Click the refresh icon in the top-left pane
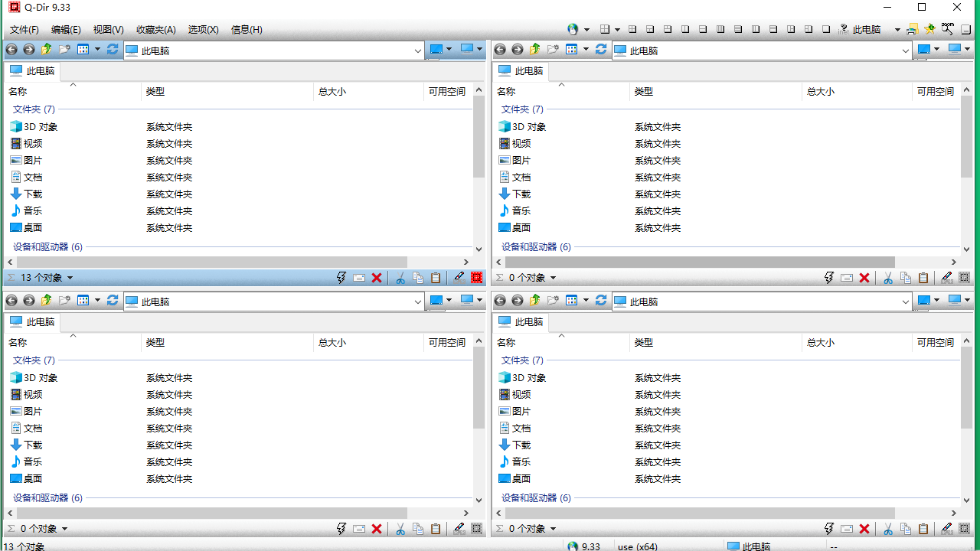 click(x=113, y=50)
